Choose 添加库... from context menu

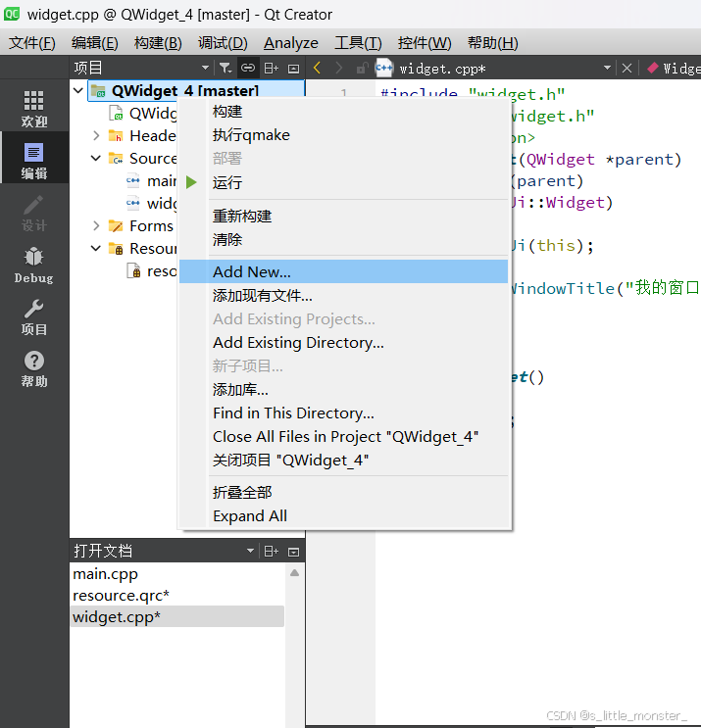[x=344, y=390]
